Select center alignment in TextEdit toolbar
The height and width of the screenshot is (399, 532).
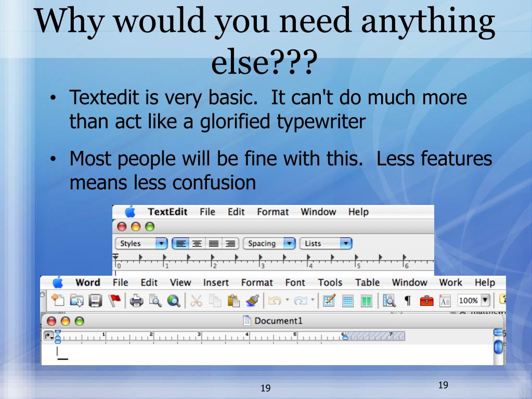click(x=197, y=243)
